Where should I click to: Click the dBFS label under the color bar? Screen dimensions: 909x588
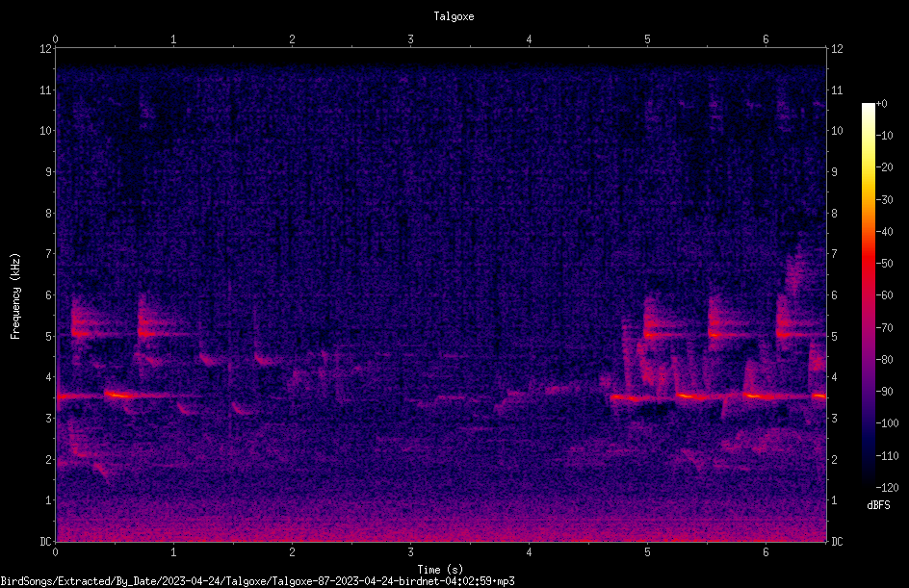878,505
